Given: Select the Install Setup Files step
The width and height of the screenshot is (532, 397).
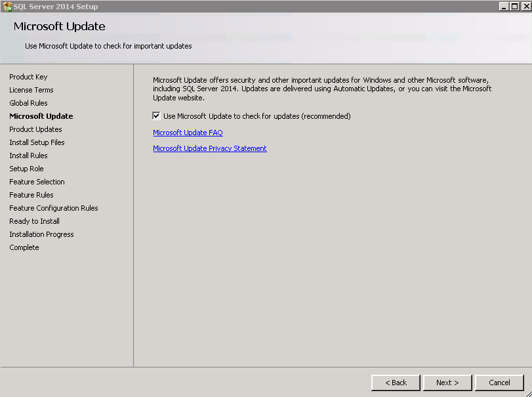Looking at the screenshot, I should pyautogui.click(x=37, y=142).
